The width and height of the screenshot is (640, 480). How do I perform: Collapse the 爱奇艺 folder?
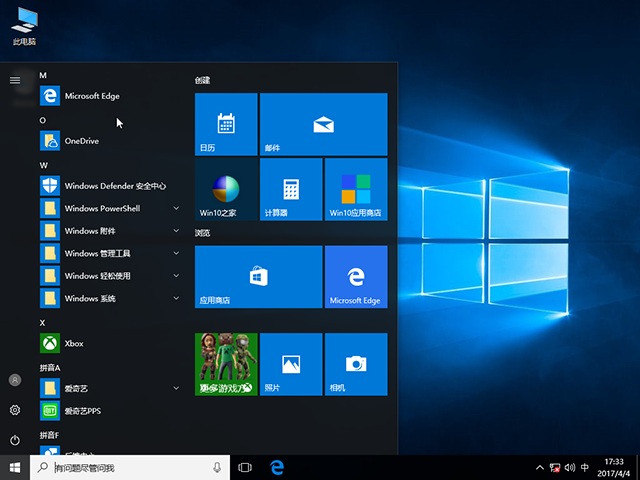pyautogui.click(x=176, y=388)
